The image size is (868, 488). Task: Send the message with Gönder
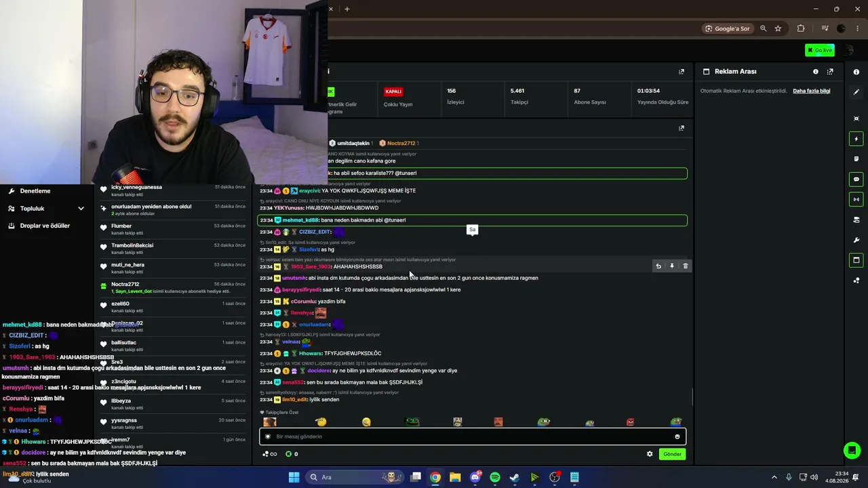672,454
